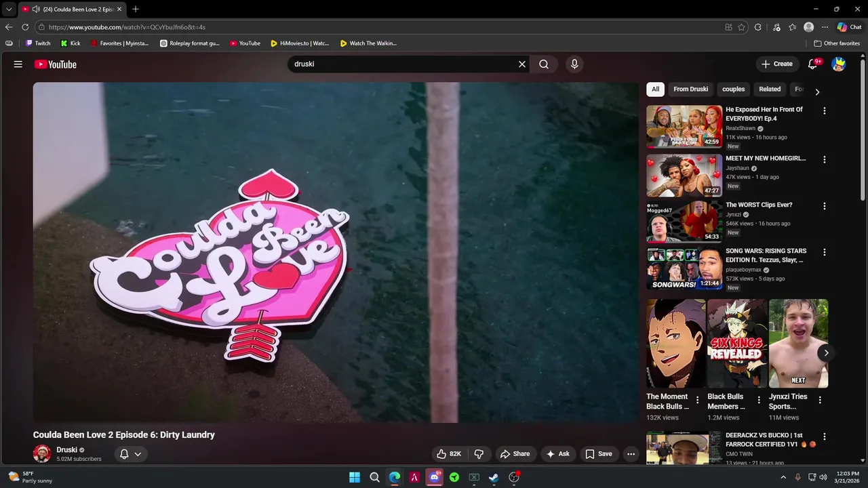Open options for The WORST Clips Ever
This screenshot has height=488, width=868.
[x=825, y=205]
